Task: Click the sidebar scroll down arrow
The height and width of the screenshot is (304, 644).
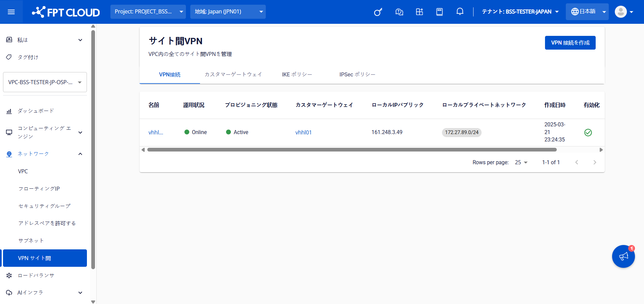Action: [93, 302]
